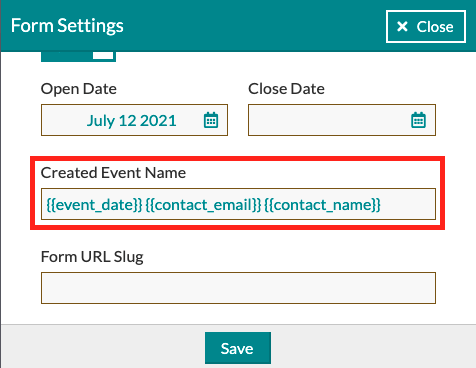Click the July 12 2021 date text

tap(131, 121)
